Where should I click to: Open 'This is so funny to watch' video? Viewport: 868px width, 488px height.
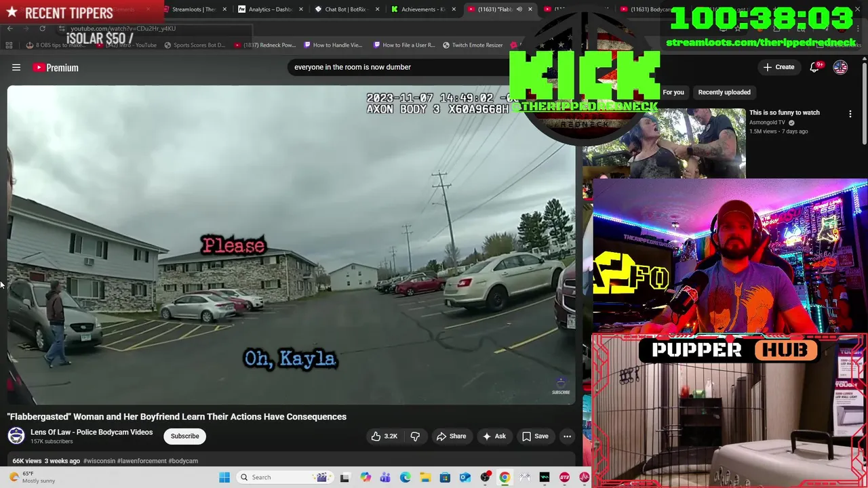(784, 113)
